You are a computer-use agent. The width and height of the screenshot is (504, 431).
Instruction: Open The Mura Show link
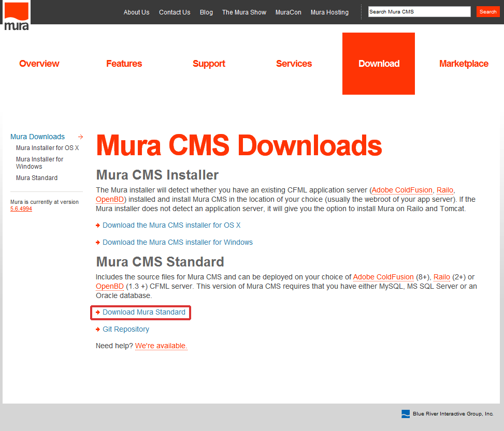[x=244, y=12]
